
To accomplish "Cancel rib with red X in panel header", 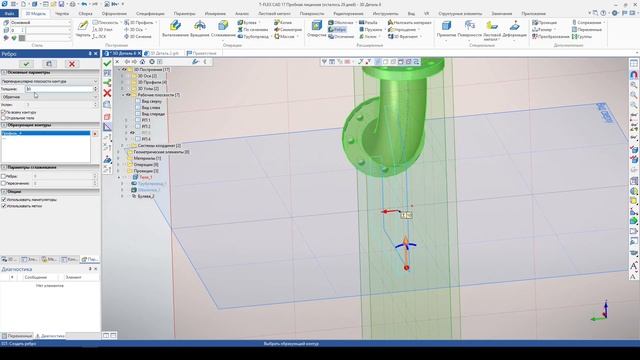I will [72, 64].
